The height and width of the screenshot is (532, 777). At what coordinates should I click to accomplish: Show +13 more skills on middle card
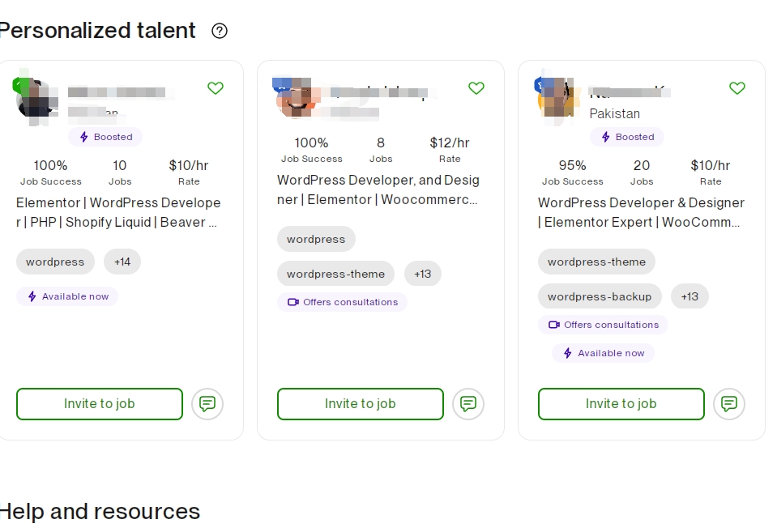423,274
